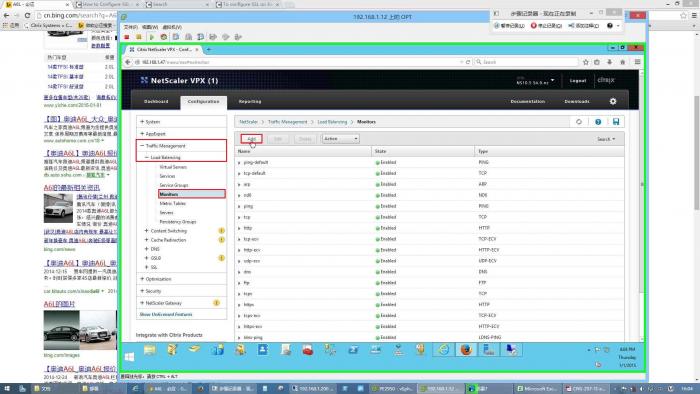
Task: Click the Firefox bookmark star icon
Action: [x=586, y=62]
